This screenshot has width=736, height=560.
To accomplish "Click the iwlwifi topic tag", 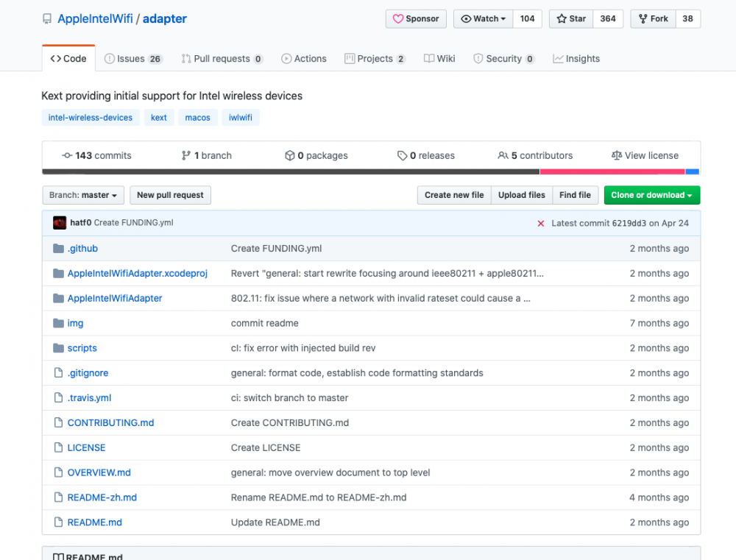I will [x=241, y=117].
